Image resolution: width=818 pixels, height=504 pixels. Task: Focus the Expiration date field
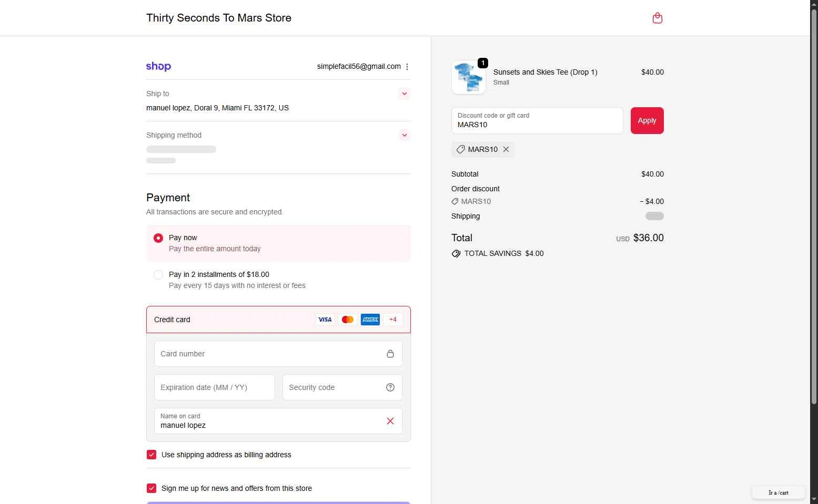215,387
